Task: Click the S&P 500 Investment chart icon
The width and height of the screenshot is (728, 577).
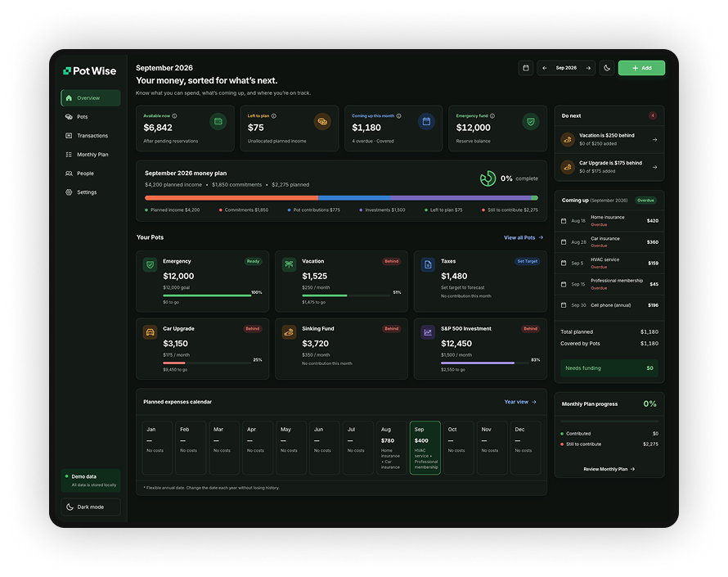Action: coord(428,332)
